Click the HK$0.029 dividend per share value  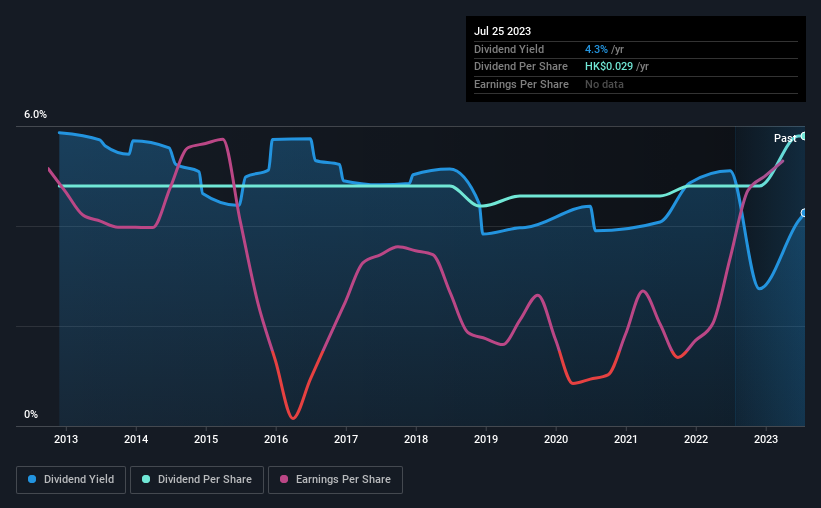(x=608, y=67)
